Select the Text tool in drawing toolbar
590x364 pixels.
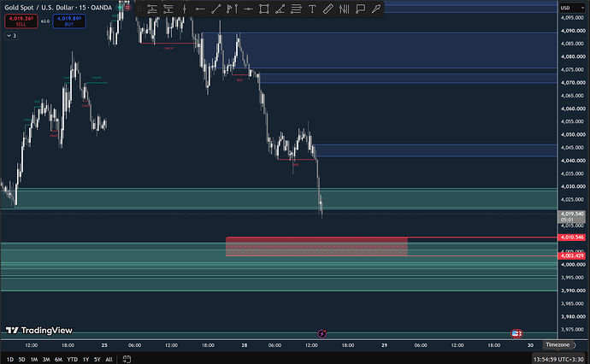(312, 9)
